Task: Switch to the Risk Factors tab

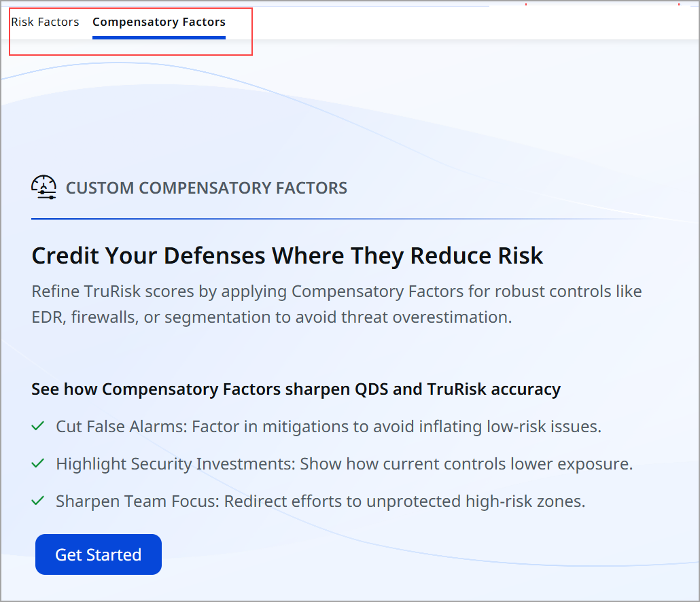Action: (45, 22)
